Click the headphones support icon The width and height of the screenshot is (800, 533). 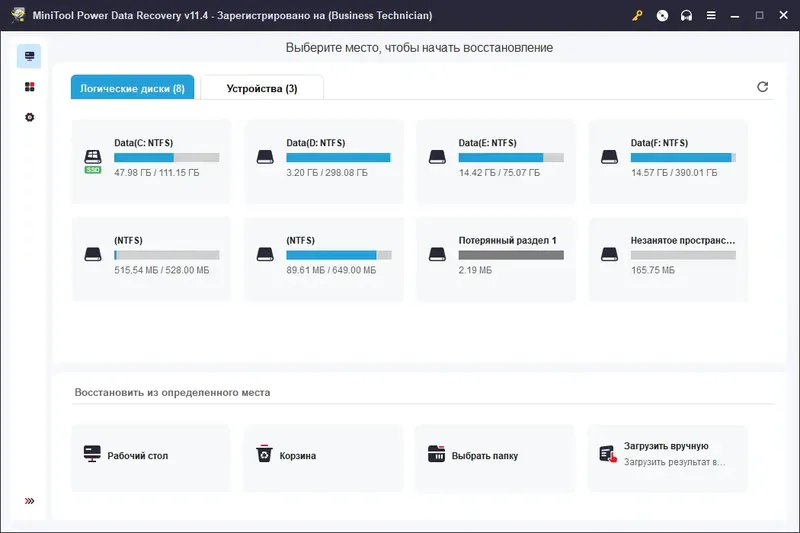coord(686,15)
